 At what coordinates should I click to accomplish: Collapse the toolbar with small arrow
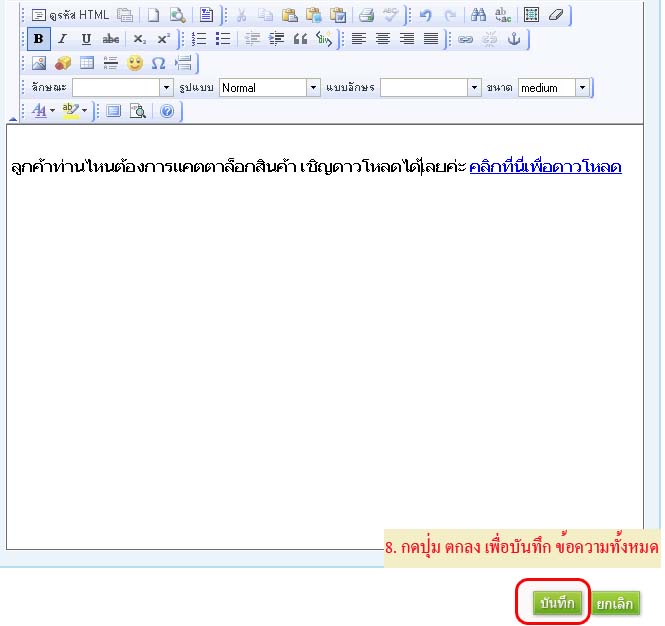coord(13,119)
